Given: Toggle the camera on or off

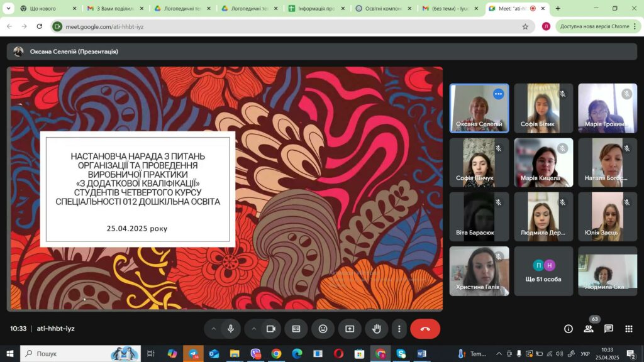Looking at the screenshot, I should pyautogui.click(x=271, y=329).
